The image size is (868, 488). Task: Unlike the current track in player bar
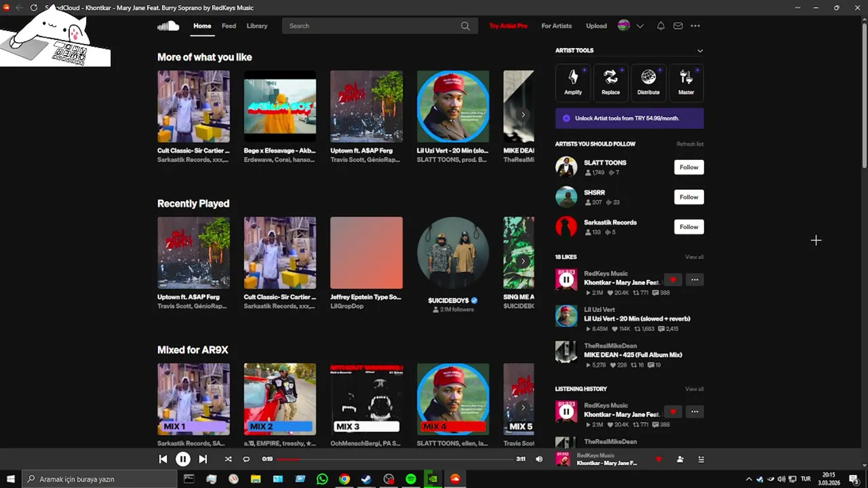tap(658, 459)
